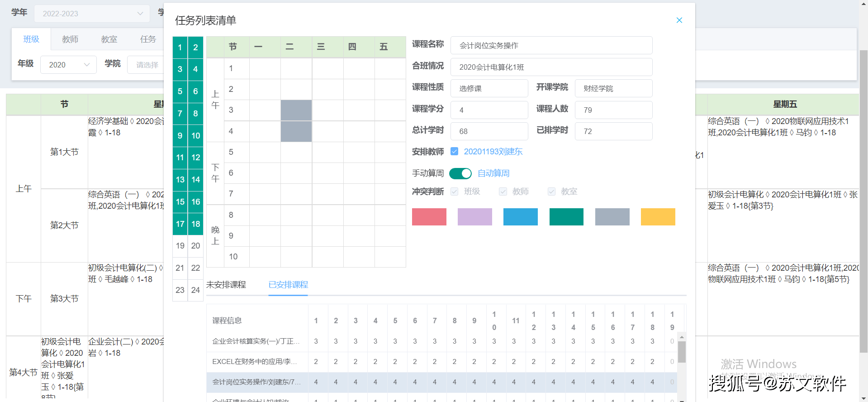The image size is (868, 402).
Task: Click the 课程人数 79 field
Action: 613,110
